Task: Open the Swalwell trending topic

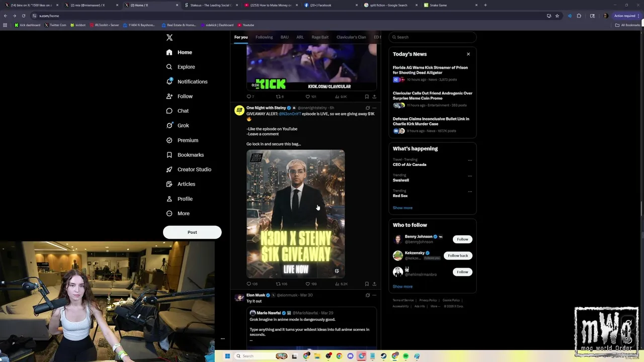Action: (401, 180)
